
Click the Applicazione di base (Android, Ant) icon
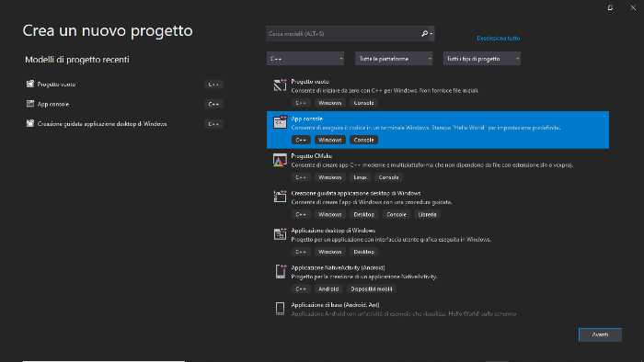[x=280, y=309]
